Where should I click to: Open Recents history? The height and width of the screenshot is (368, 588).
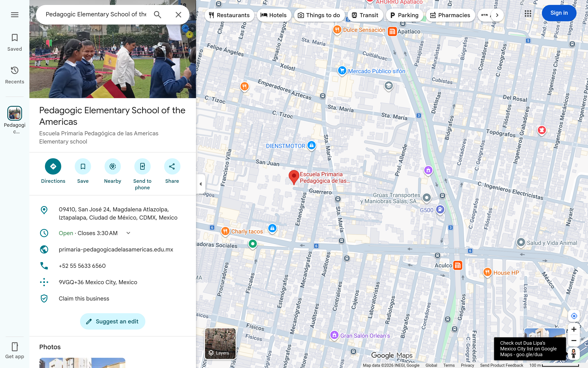click(x=14, y=75)
